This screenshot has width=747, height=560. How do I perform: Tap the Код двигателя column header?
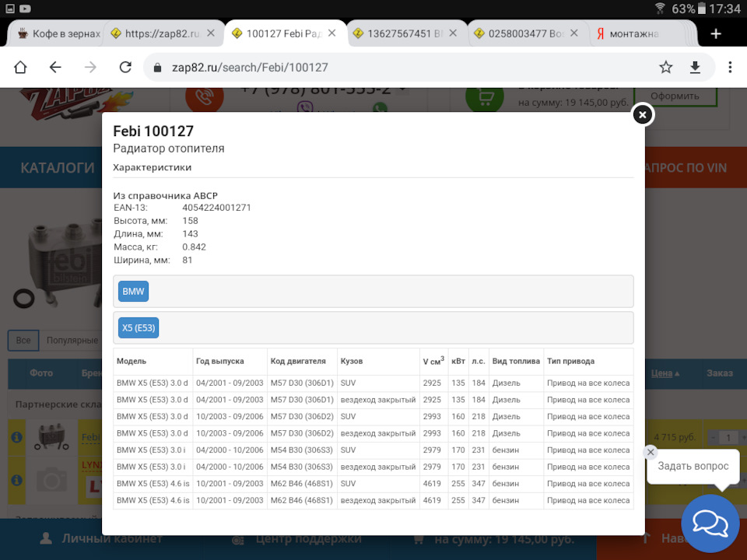click(298, 361)
